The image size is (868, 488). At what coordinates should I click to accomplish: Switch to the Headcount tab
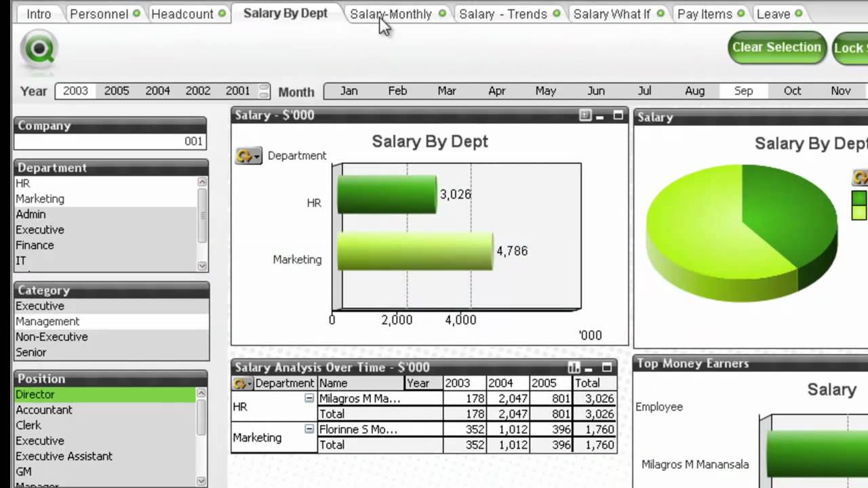click(x=182, y=14)
